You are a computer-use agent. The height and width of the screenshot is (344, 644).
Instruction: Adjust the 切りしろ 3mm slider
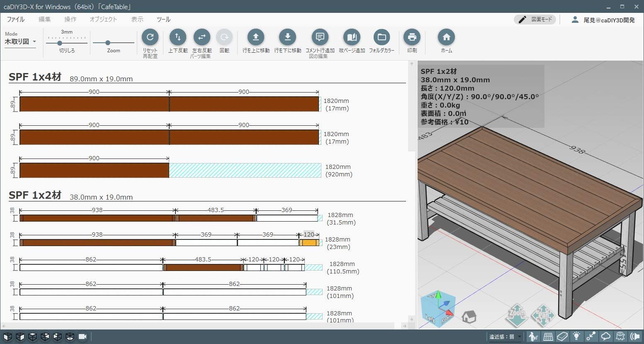pyautogui.click(x=60, y=43)
